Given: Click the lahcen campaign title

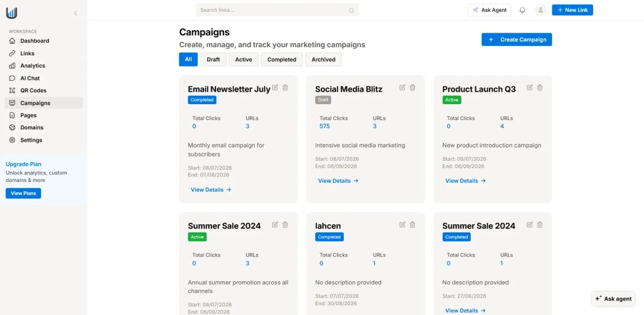Looking at the screenshot, I should [328, 226].
